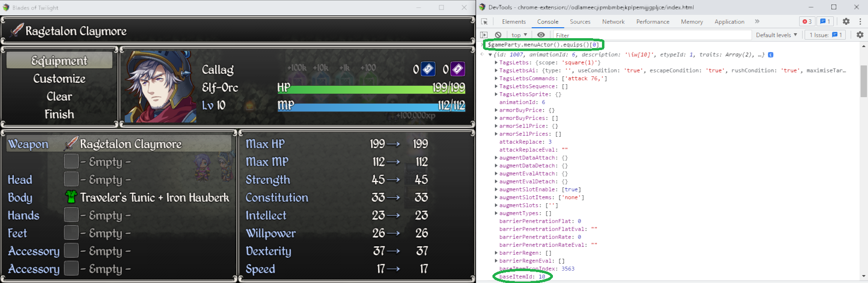Click the blue JP diamond icon beside Callag
The height and width of the screenshot is (283, 868).
tap(428, 69)
